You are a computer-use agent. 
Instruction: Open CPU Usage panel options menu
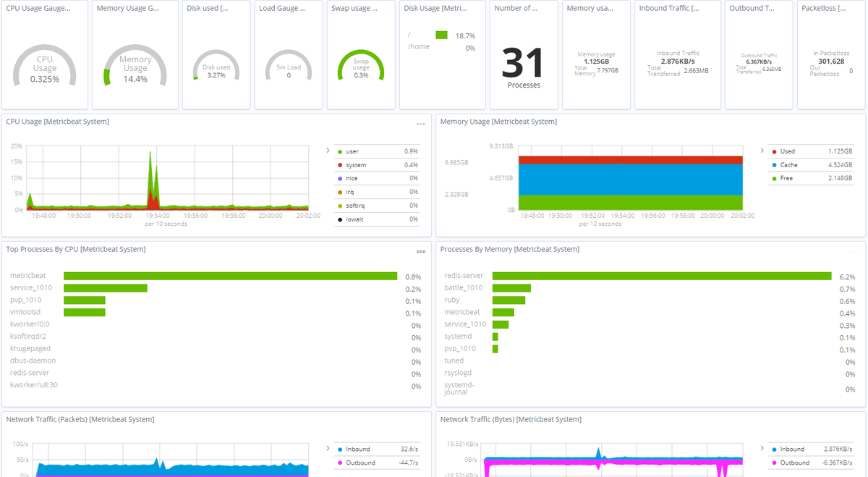click(421, 124)
